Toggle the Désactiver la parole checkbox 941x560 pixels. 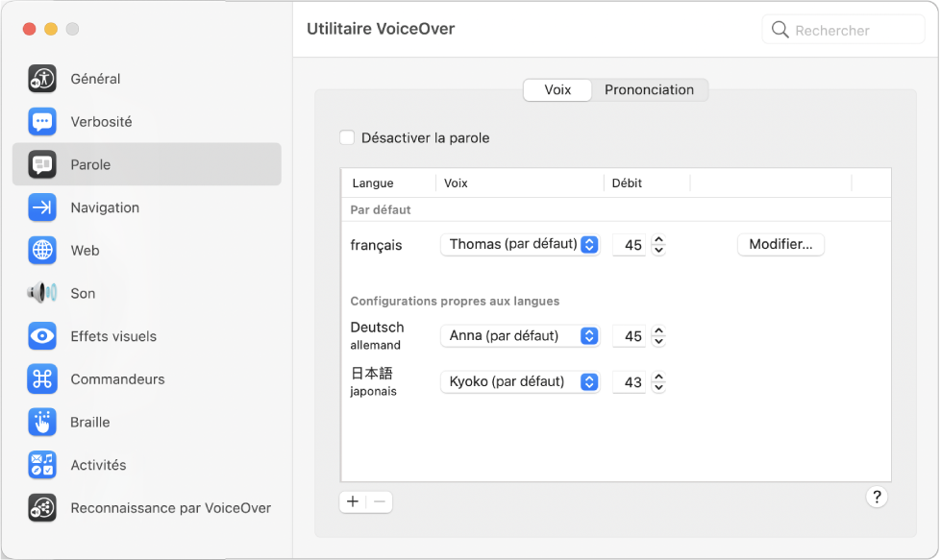click(x=347, y=138)
